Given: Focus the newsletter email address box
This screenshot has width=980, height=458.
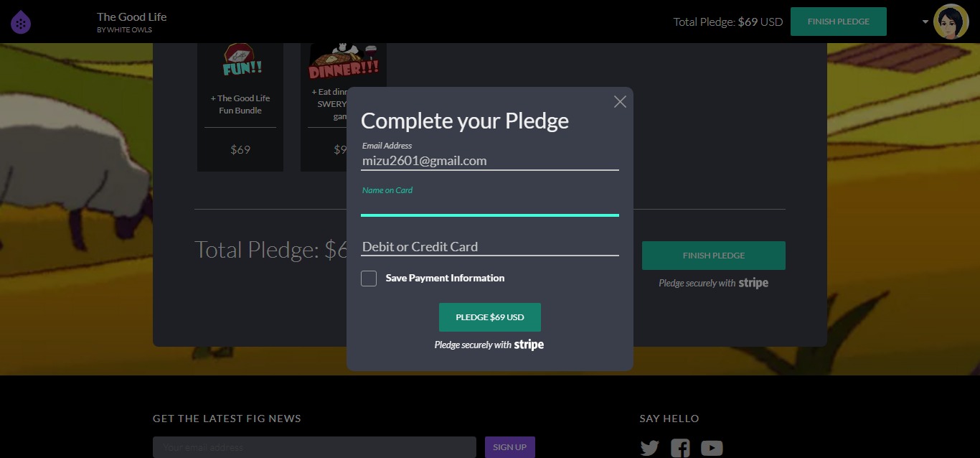Looking at the screenshot, I should 314,447.
